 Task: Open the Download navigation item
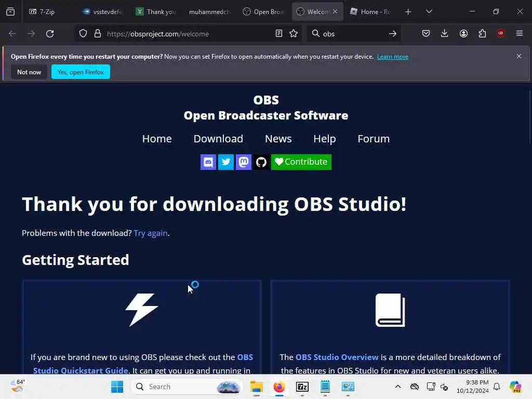[218, 139]
